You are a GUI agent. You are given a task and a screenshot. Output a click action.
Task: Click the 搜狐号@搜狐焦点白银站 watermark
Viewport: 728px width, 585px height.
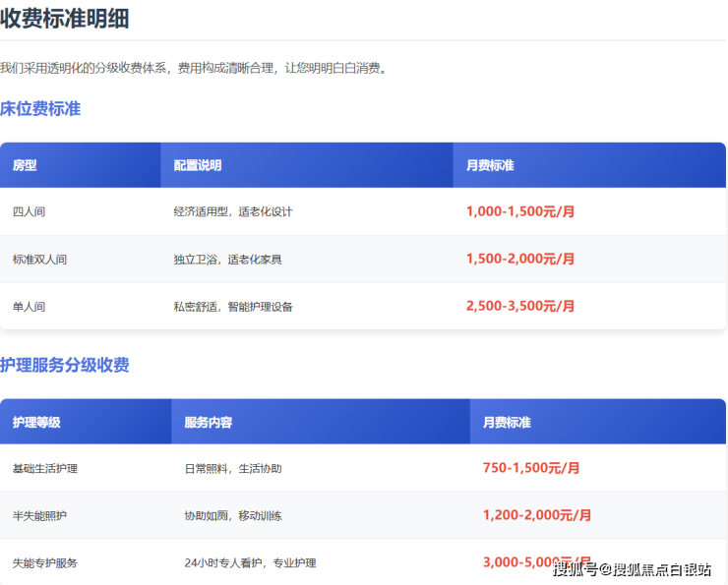(631, 569)
